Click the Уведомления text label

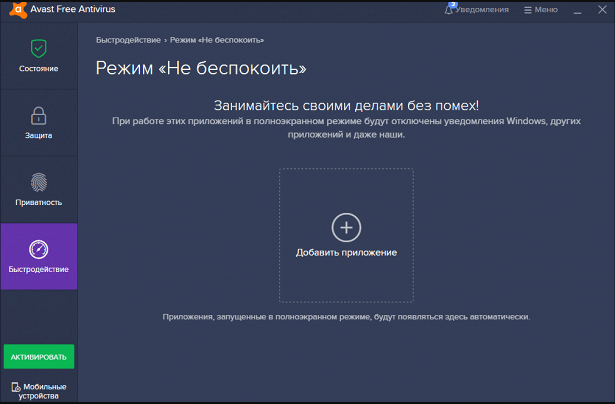(x=482, y=10)
